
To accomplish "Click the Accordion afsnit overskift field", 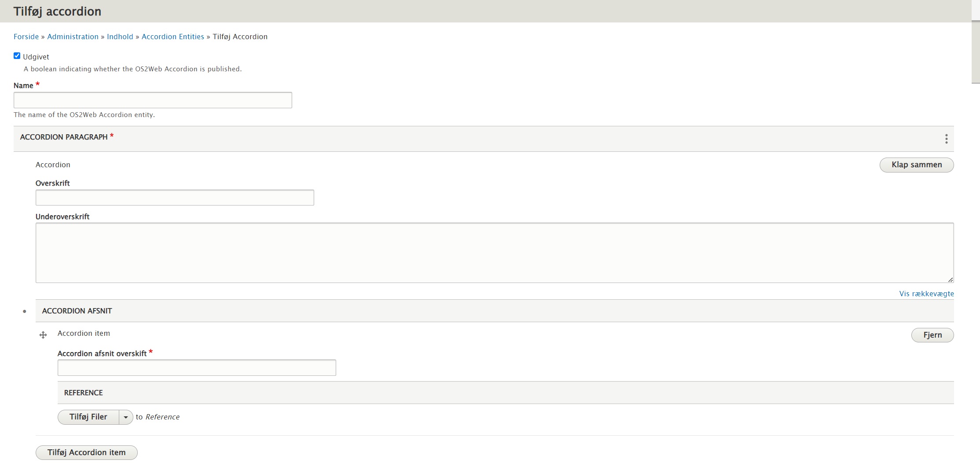I will 197,368.
